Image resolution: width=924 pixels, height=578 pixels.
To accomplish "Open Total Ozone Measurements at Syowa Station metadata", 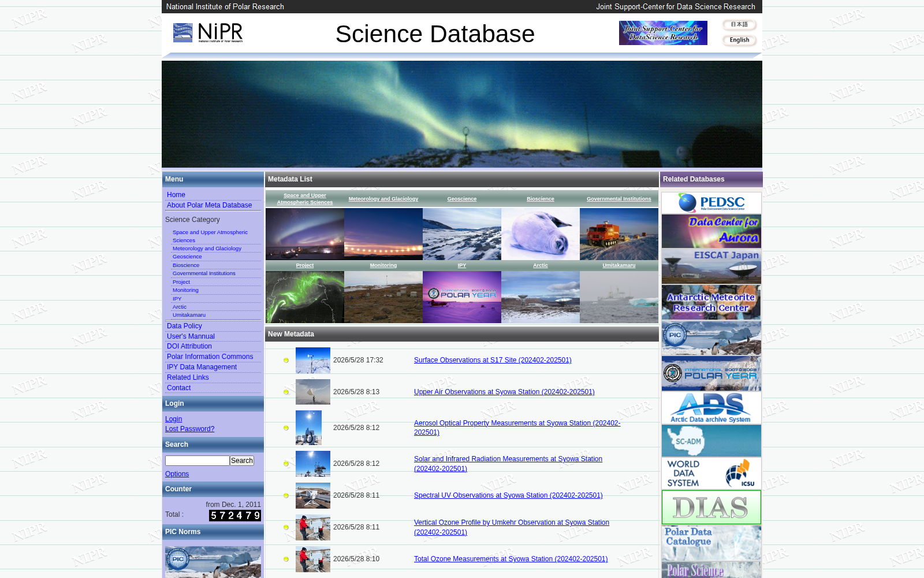I will pos(511,559).
